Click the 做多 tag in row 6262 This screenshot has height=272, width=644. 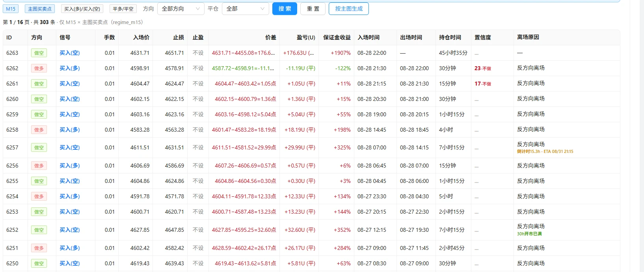39,68
